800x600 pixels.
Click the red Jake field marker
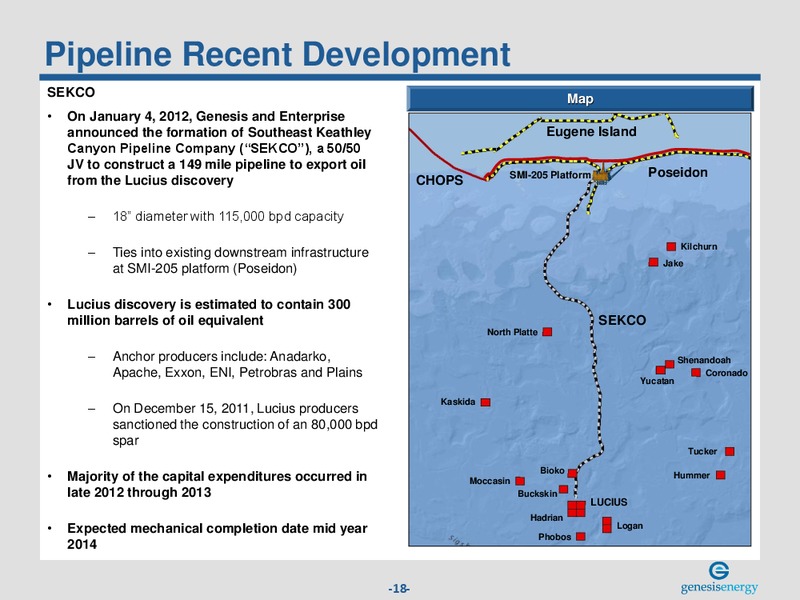(x=654, y=262)
